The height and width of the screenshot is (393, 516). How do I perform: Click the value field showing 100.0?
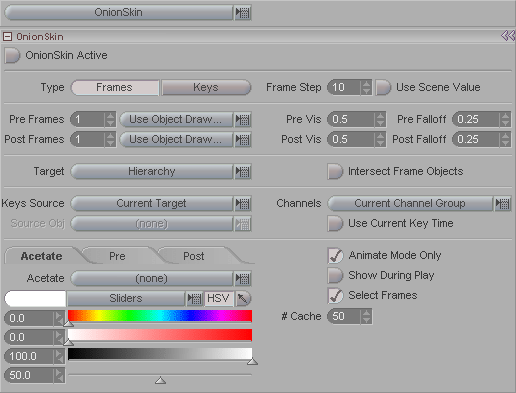29,356
